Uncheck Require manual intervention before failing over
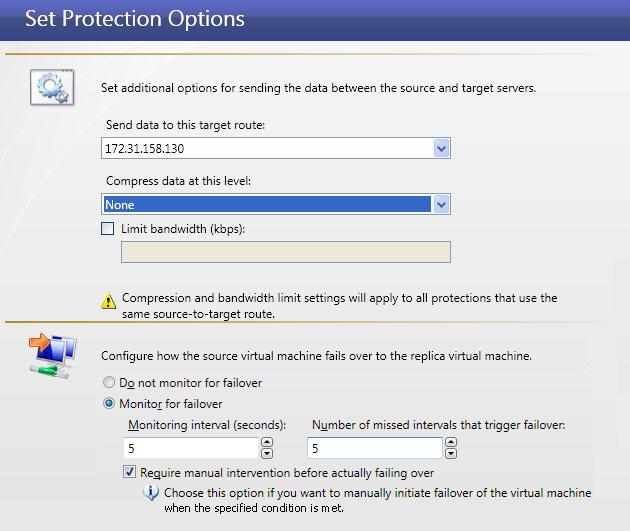 click(130, 472)
